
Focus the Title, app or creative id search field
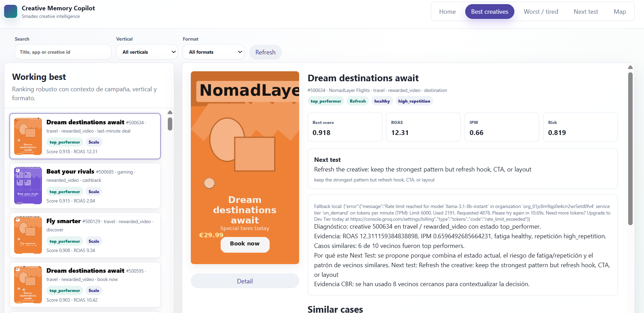[63, 52]
